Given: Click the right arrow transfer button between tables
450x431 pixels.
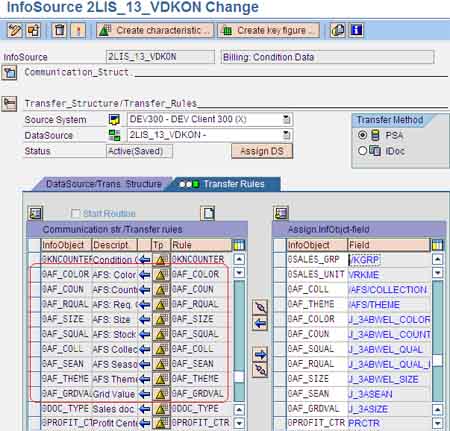Looking at the screenshot, I should [260, 354].
